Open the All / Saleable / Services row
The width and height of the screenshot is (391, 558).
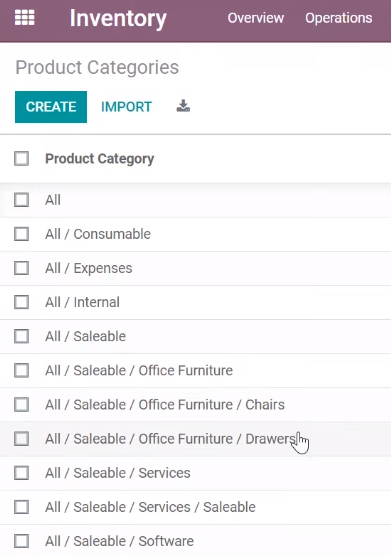(x=195, y=473)
